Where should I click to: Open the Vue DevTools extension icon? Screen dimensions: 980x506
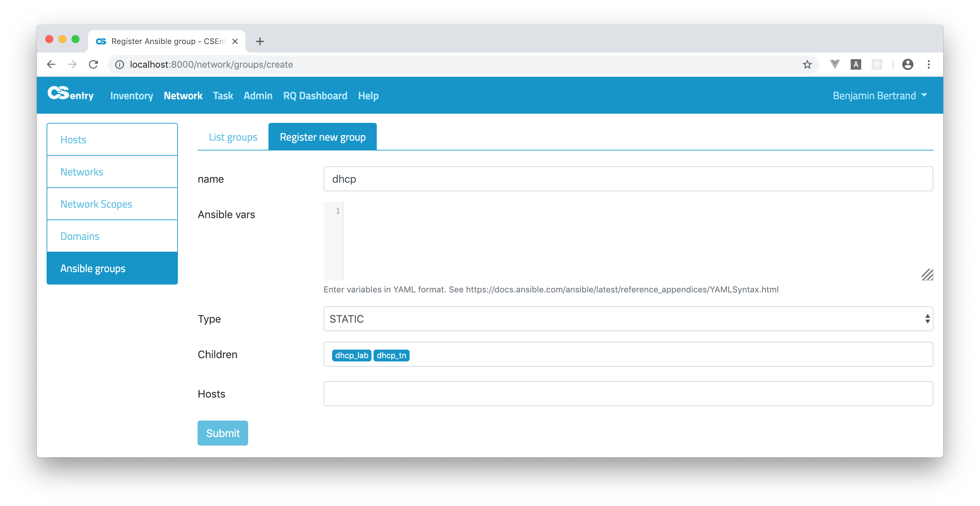(x=835, y=64)
